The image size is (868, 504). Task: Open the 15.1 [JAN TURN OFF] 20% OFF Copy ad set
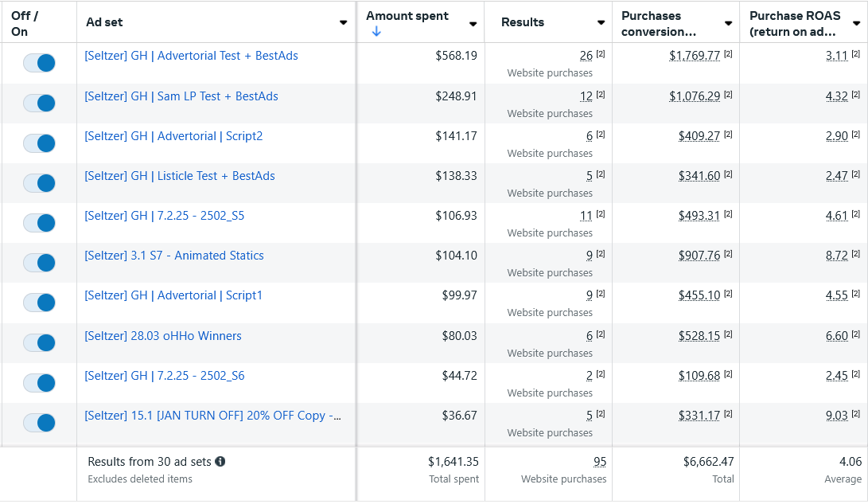click(212, 416)
